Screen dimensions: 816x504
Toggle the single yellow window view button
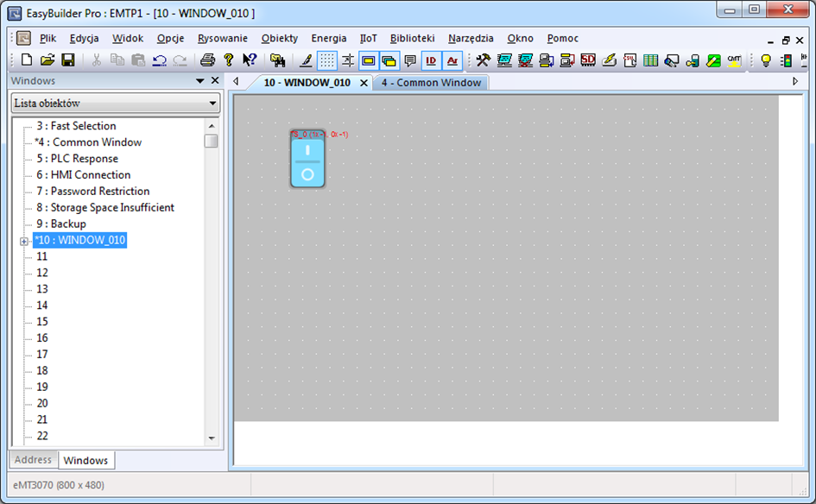point(369,61)
